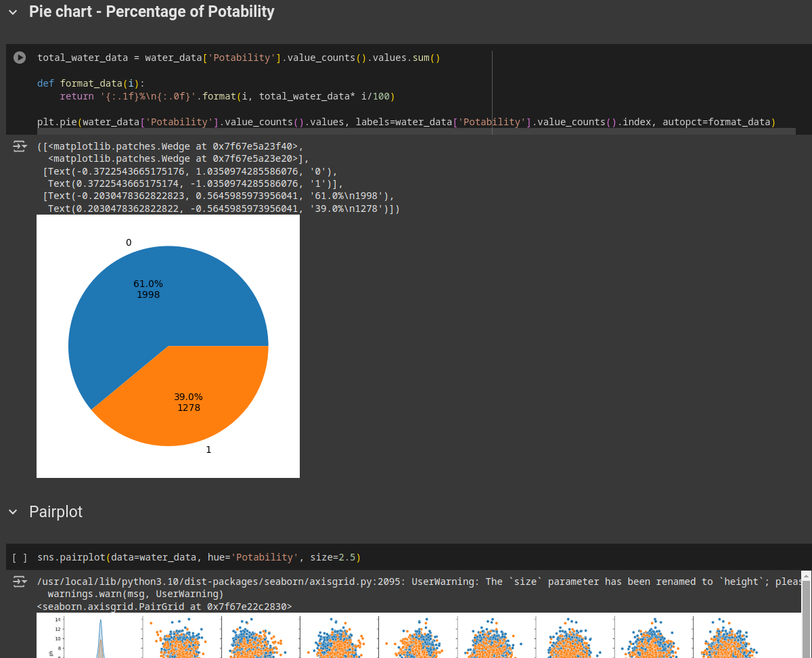This screenshot has width=812, height=658.
Task: Click the output actions icon beside the UserWarning output
Action: [20, 581]
